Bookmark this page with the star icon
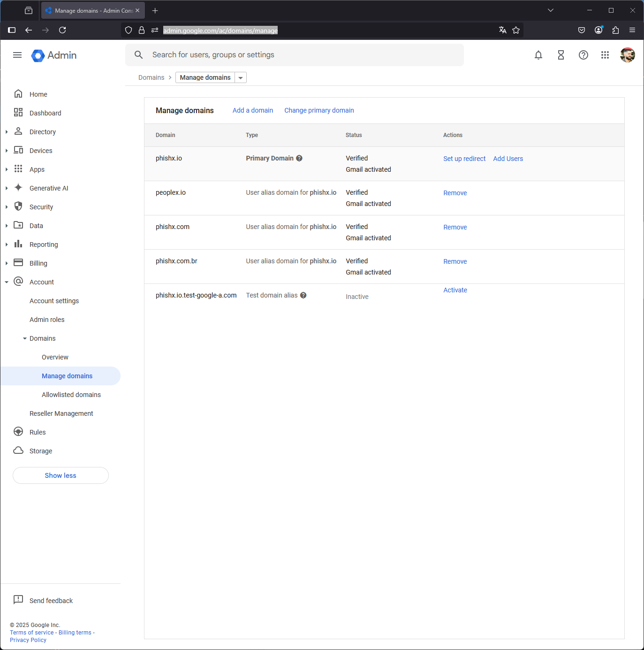644x650 pixels. coord(516,30)
